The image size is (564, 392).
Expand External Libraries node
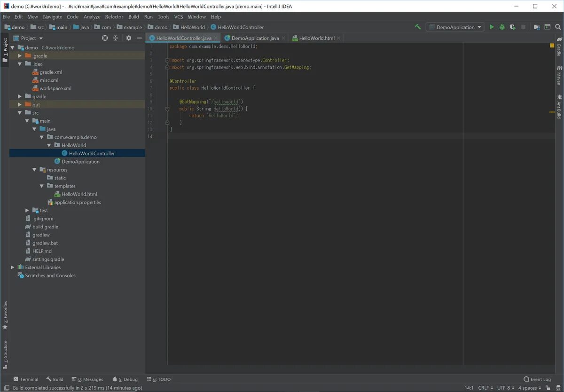tap(13, 267)
